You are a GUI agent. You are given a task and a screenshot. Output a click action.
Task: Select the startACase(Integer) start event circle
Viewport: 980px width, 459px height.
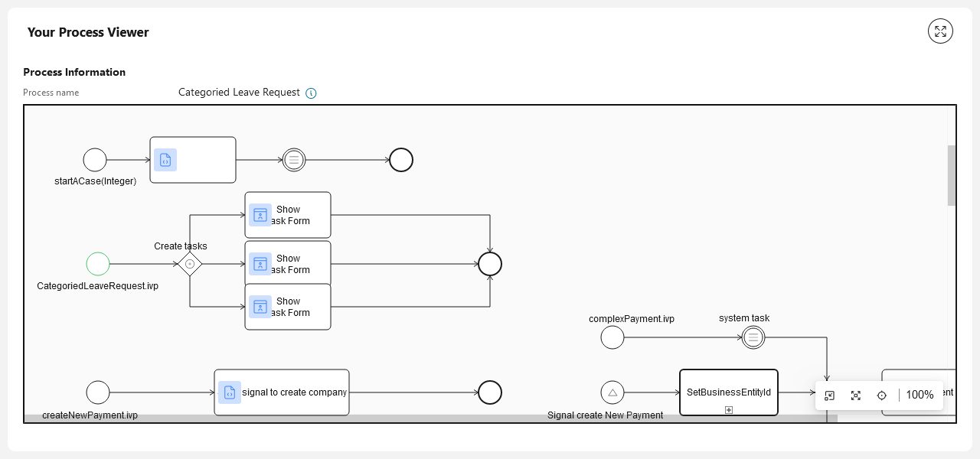95,160
